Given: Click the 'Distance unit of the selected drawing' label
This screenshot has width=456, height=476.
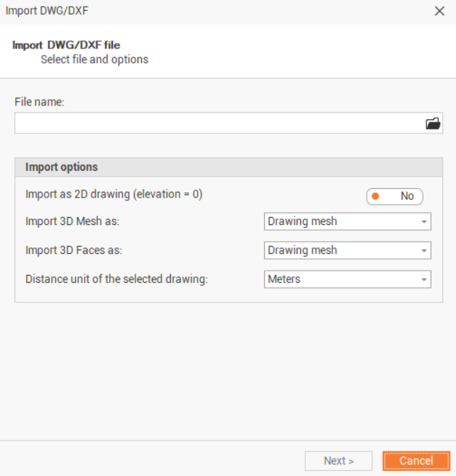Looking at the screenshot, I should [x=117, y=279].
